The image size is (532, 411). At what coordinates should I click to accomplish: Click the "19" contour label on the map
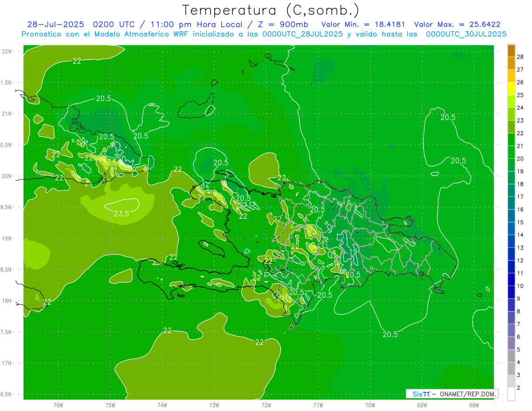coord(353,251)
